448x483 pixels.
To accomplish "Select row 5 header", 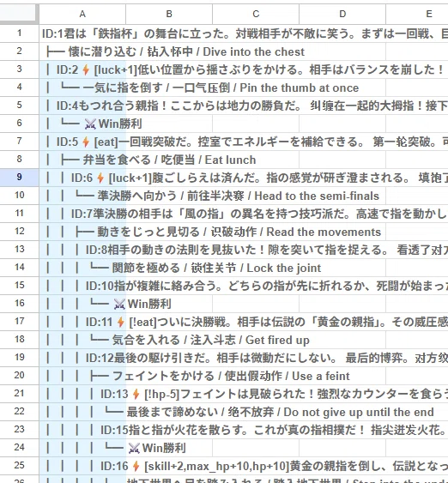I will click(x=20, y=105).
